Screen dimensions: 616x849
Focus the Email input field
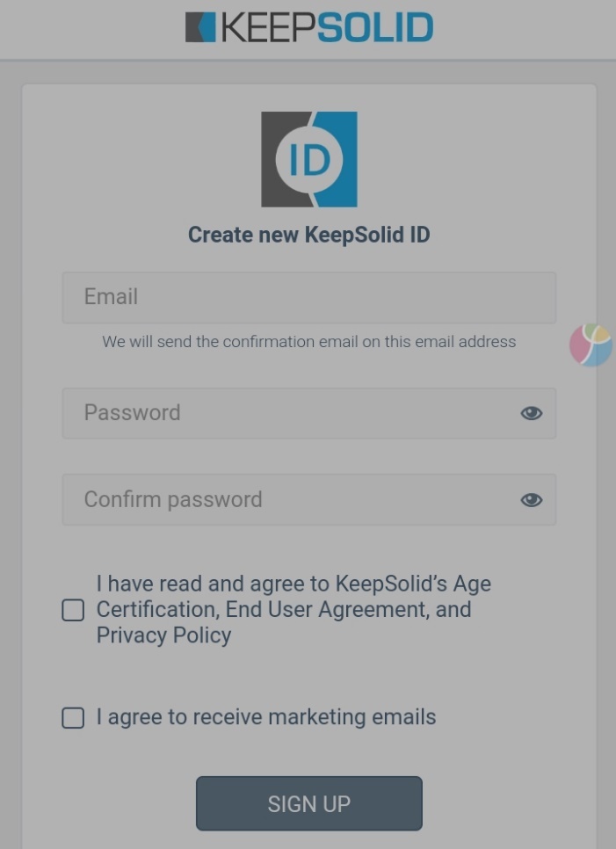click(309, 298)
